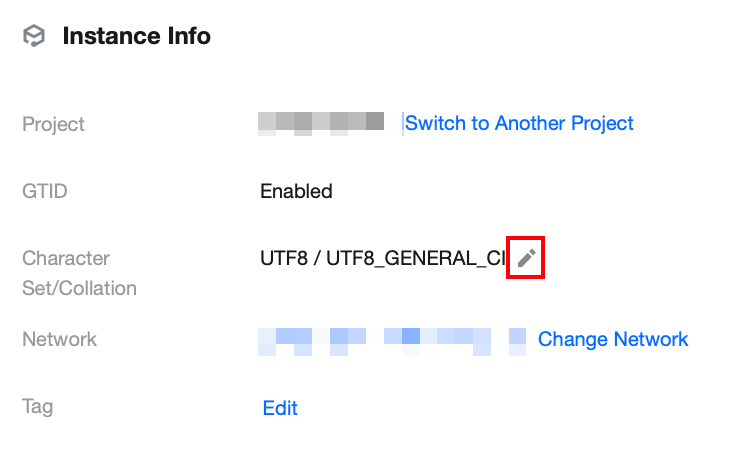Click Edit next to Tag
Screen dimensions: 730x450
tap(280, 408)
